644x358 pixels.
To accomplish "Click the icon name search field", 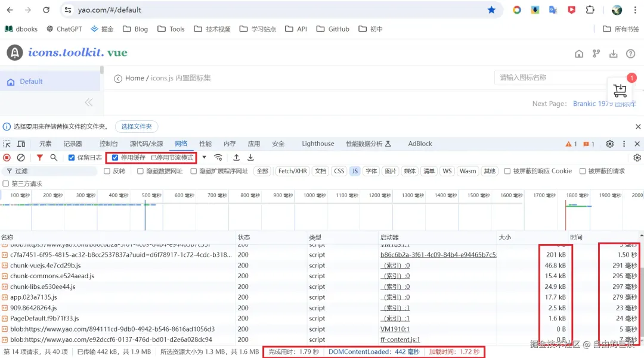I will click(549, 77).
